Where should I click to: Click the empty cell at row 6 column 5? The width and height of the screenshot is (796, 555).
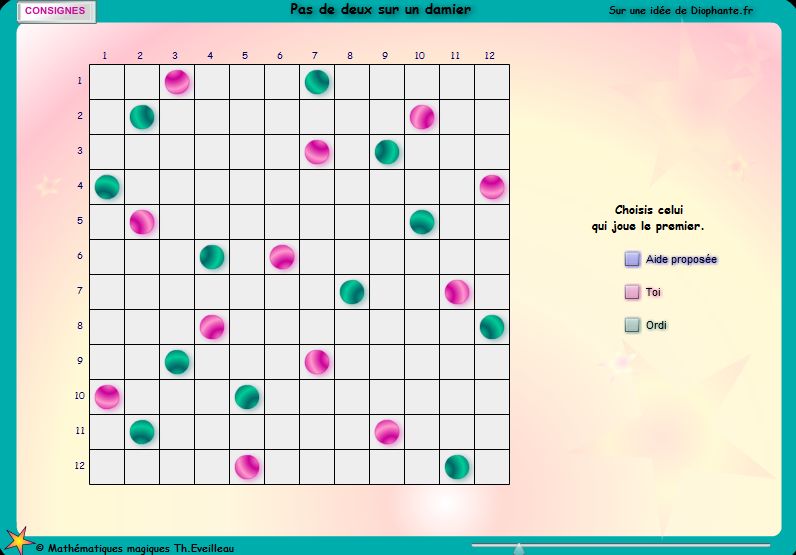click(x=247, y=257)
